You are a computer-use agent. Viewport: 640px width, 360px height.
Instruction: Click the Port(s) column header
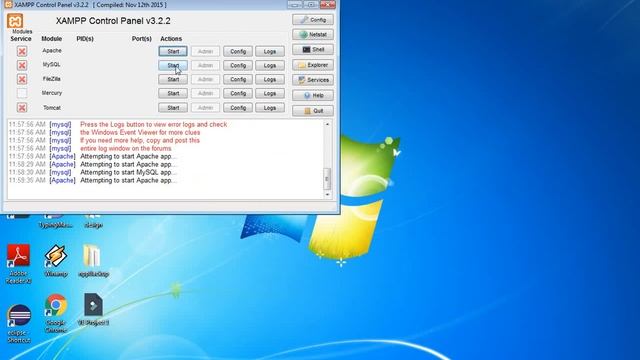[142, 39]
